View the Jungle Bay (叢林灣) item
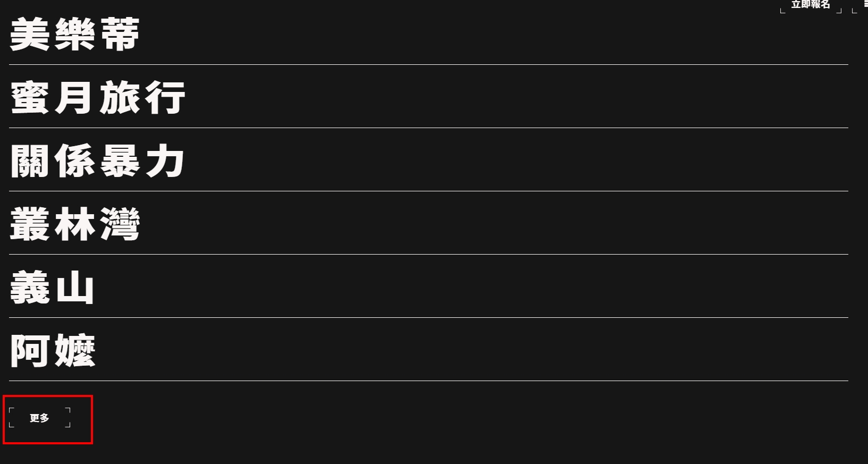Screen dimensions: 868x464 (x=75, y=224)
